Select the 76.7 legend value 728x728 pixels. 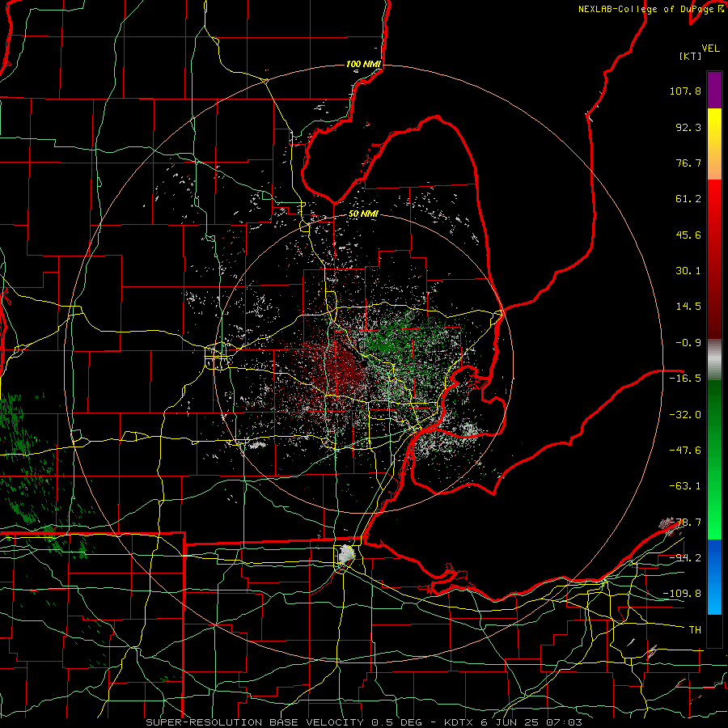(688, 163)
